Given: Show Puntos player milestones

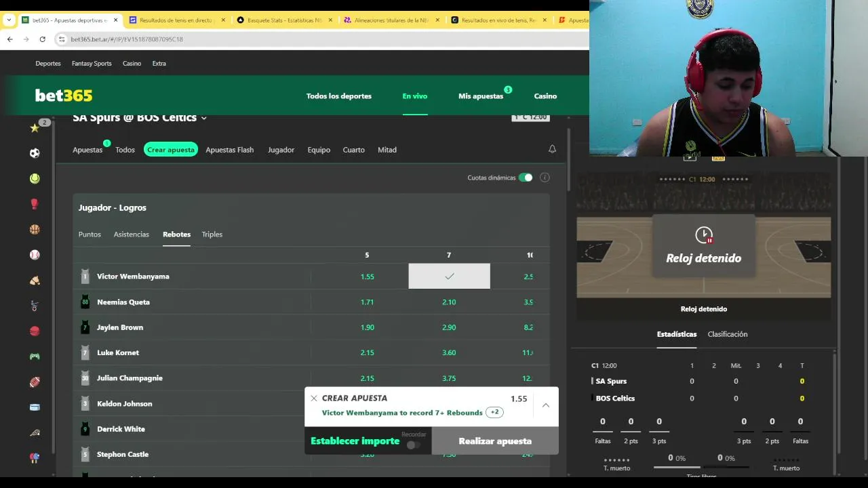Looking at the screenshot, I should click(90, 235).
